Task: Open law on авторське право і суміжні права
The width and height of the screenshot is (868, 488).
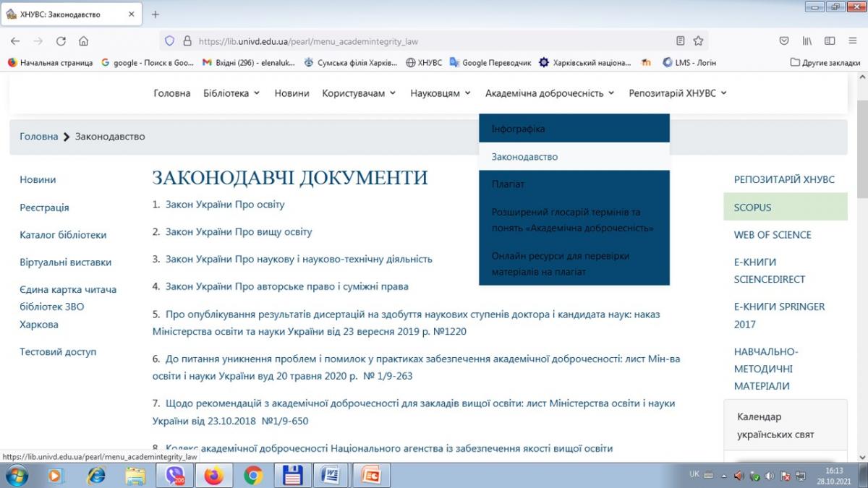Action: pyautogui.click(x=287, y=286)
